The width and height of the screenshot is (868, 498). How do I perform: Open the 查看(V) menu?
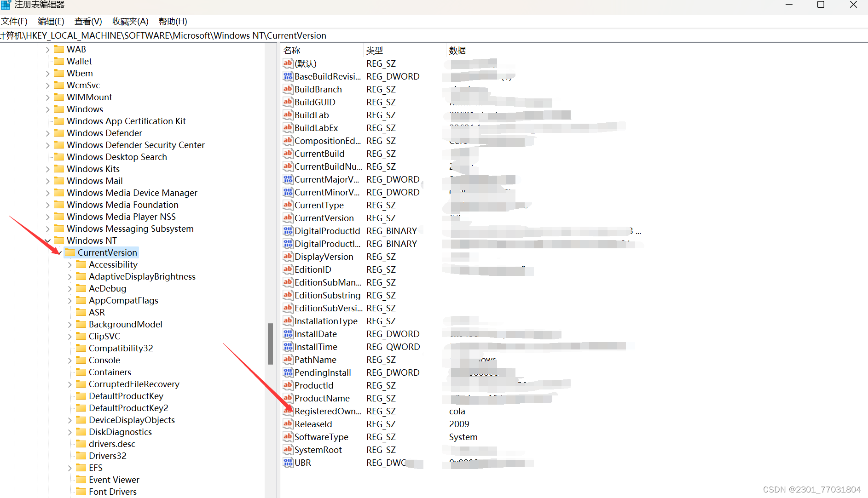[x=88, y=21]
